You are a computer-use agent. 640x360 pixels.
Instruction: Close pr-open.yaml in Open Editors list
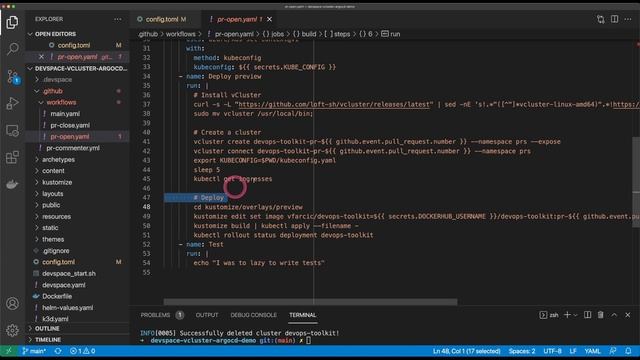[x=41, y=57]
